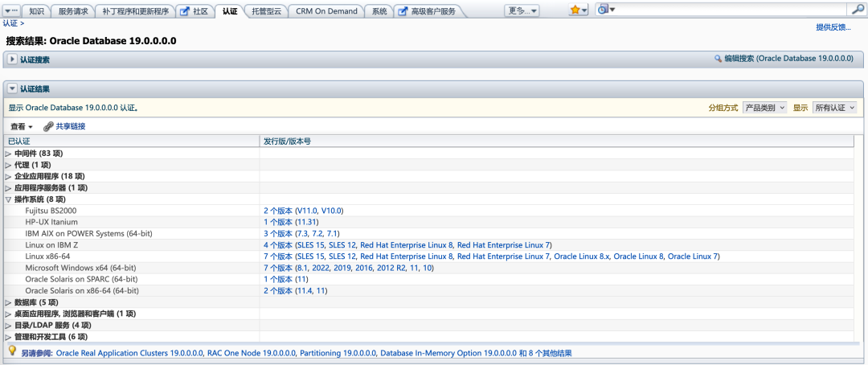Click Database In-Memory Option 19.0.0.0.0 link
This screenshot has height=365, width=868.
coord(449,353)
